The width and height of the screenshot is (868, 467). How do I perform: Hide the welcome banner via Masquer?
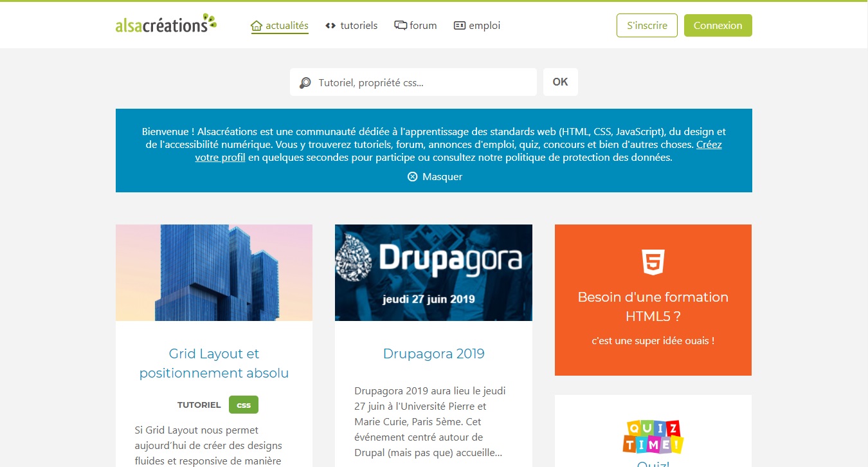(x=435, y=176)
